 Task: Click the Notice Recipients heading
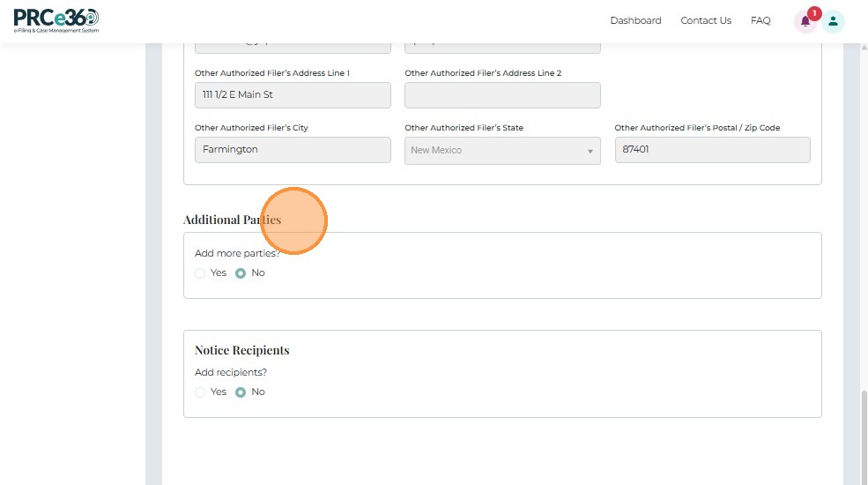click(242, 350)
